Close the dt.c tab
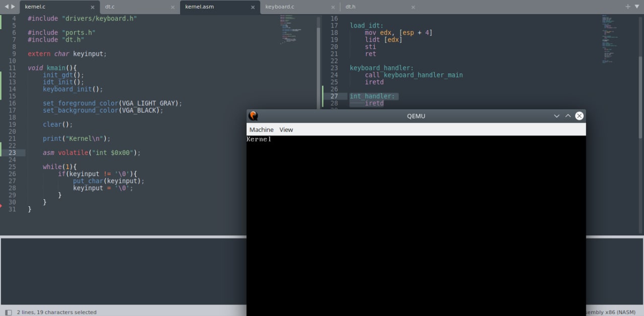 (173, 7)
